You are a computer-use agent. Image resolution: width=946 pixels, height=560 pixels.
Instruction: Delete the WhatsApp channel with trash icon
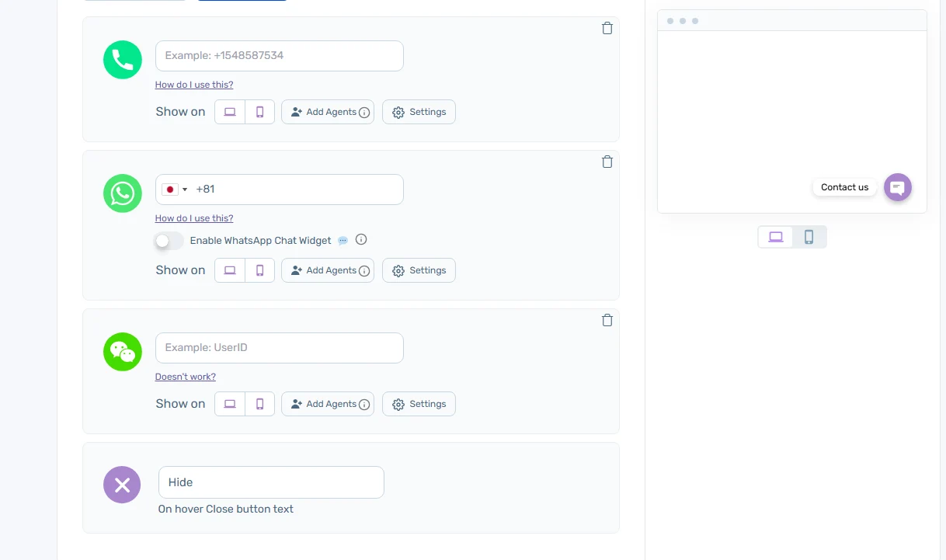coord(607,162)
